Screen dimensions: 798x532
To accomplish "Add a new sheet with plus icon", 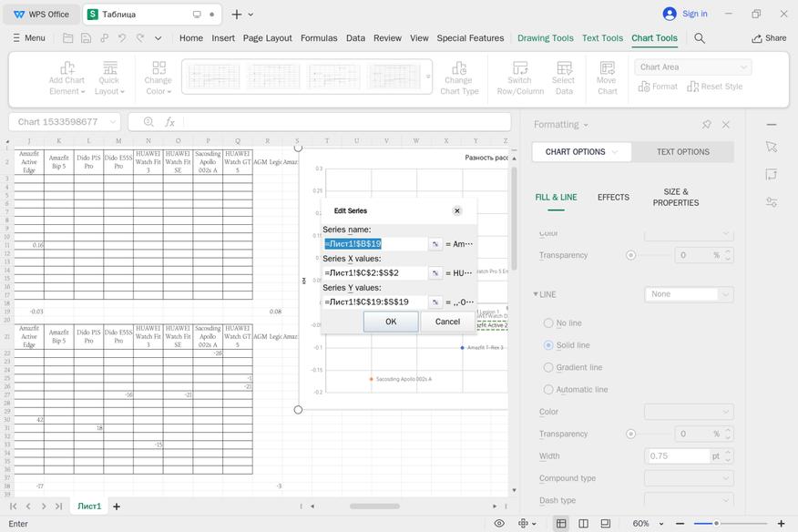I will coord(117,506).
